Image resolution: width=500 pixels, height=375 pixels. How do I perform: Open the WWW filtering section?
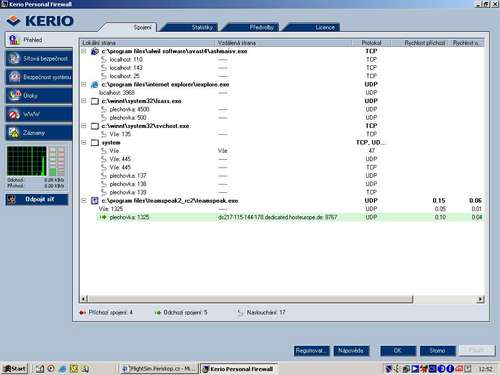tap(39, 114)
